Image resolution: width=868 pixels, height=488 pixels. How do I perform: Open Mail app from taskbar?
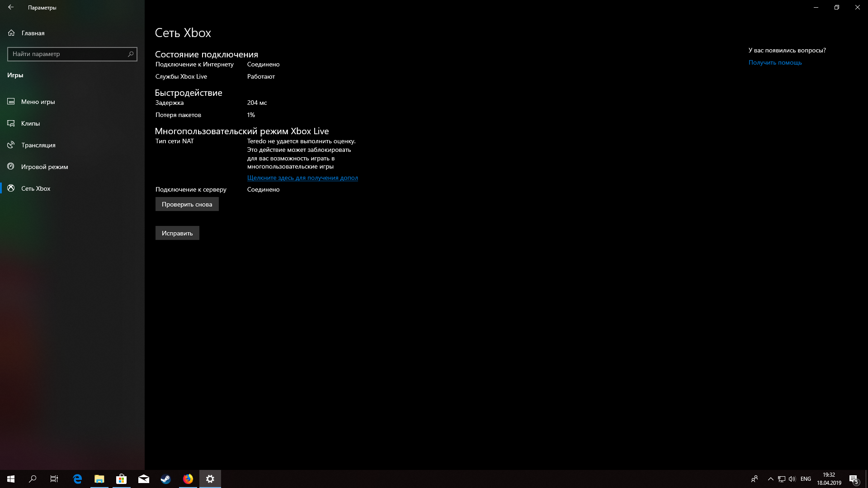point(144,479)
